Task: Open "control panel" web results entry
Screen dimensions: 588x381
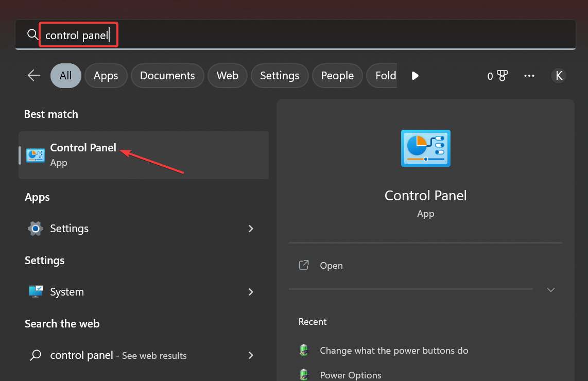Action: [144, 355]
